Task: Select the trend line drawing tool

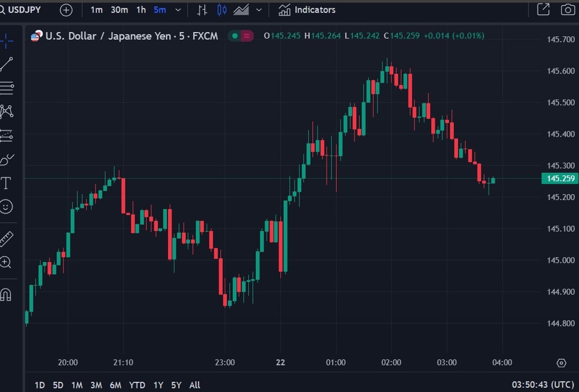Action: [x=7, y=64]
